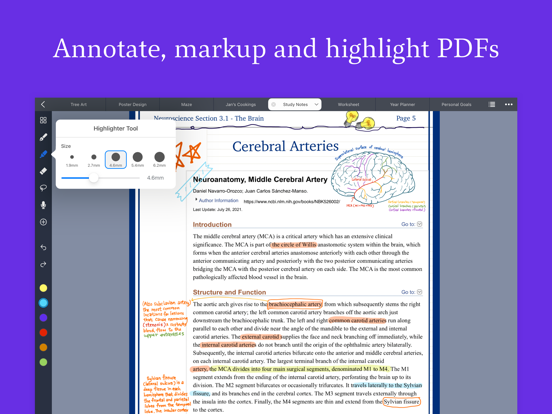Click the Last Update: July 26, 2021 line

click(217, 209)
